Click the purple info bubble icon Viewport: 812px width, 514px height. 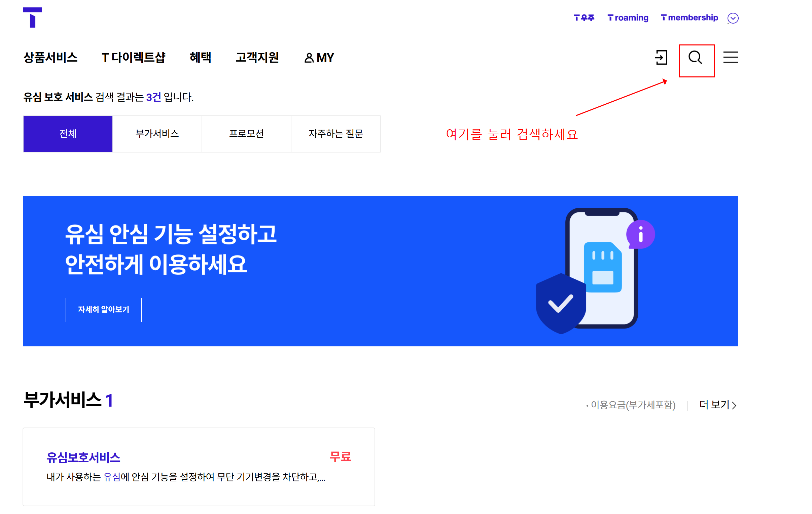click(x=640, y=234)
